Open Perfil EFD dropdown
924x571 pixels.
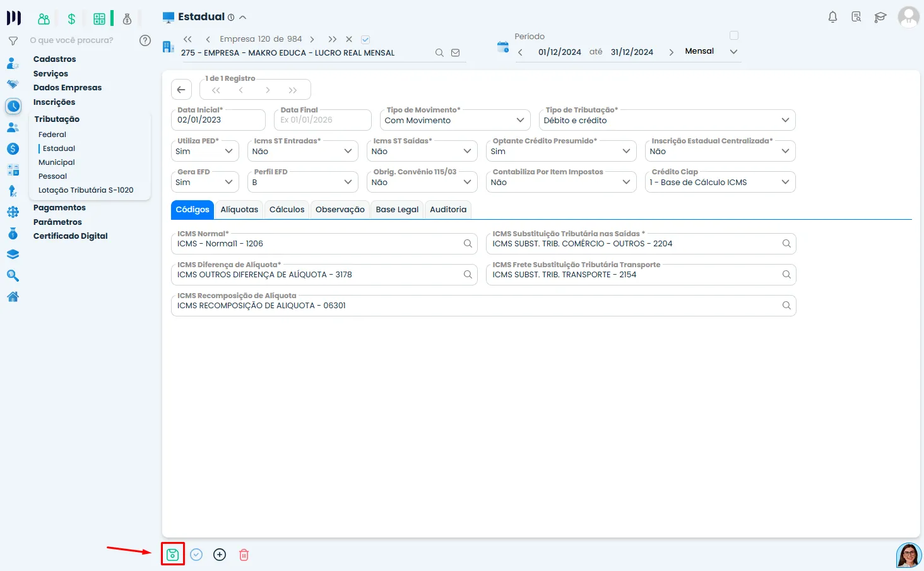(x=303, y=182)
